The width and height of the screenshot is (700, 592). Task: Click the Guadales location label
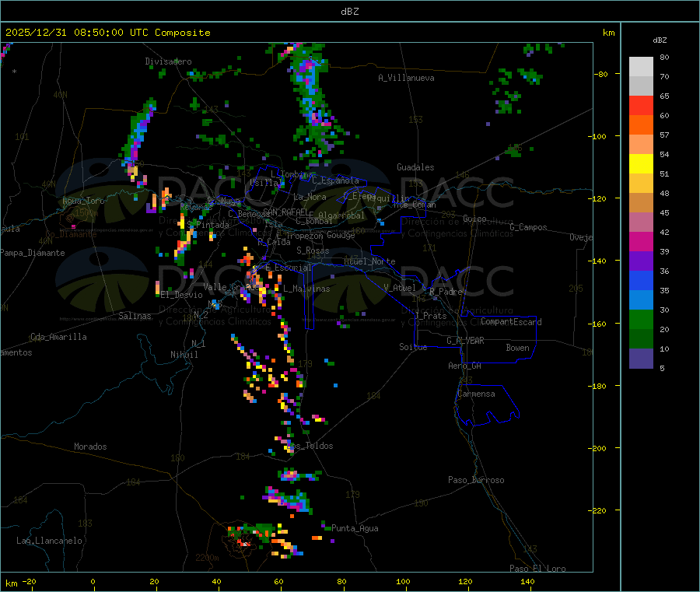click(x=415, y=167)
